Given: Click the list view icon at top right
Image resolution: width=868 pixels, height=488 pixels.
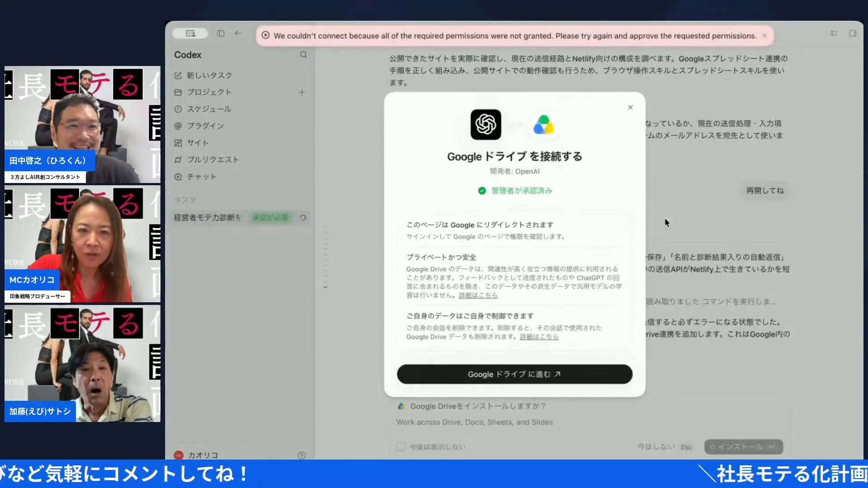Looking at the screenshot, I should [834, 33].
